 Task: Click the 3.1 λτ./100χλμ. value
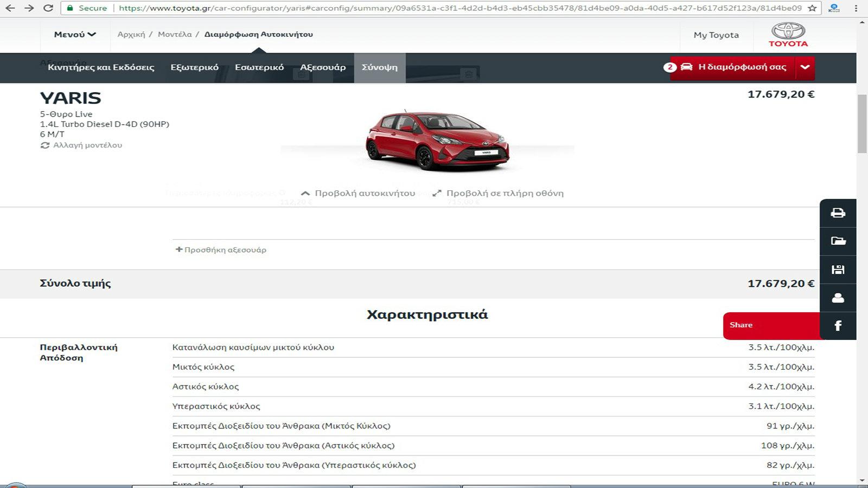[x=781, y=406]
